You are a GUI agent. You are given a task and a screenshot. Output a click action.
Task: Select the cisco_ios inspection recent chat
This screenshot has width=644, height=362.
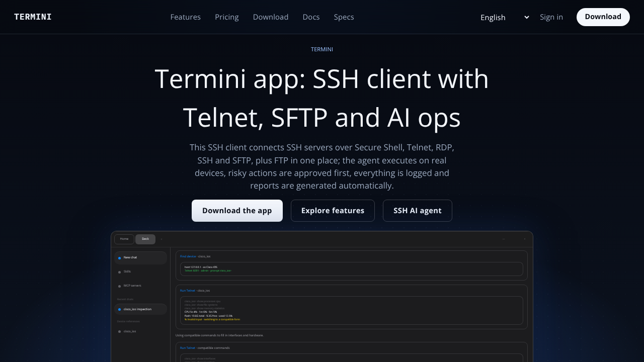point(141,309)
